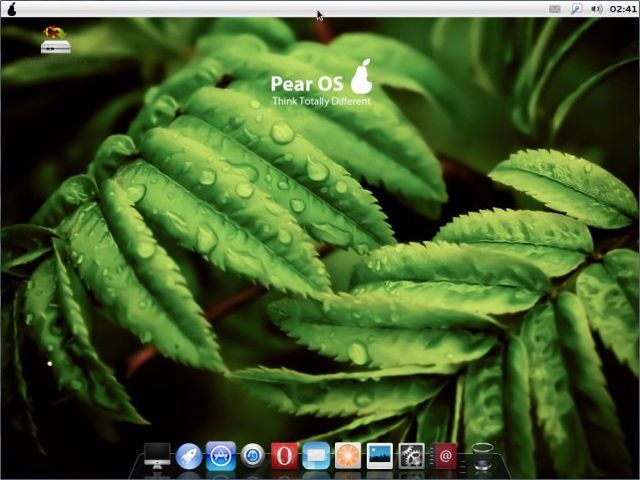Click the monitor icon in the dock
The height and width of the screenshot is (480, 640).
click(157, 457)
